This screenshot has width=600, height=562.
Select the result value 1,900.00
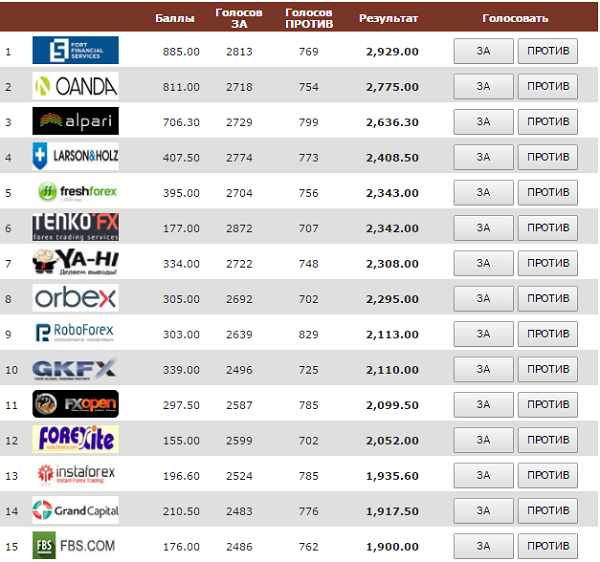coord(392,547)
